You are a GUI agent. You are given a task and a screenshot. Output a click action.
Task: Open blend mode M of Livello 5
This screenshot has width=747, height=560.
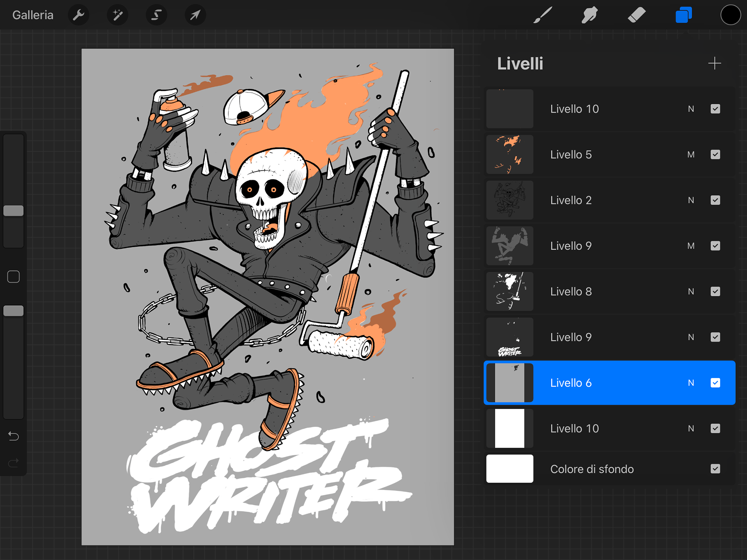pyautogui.click(x=691, y=155)
